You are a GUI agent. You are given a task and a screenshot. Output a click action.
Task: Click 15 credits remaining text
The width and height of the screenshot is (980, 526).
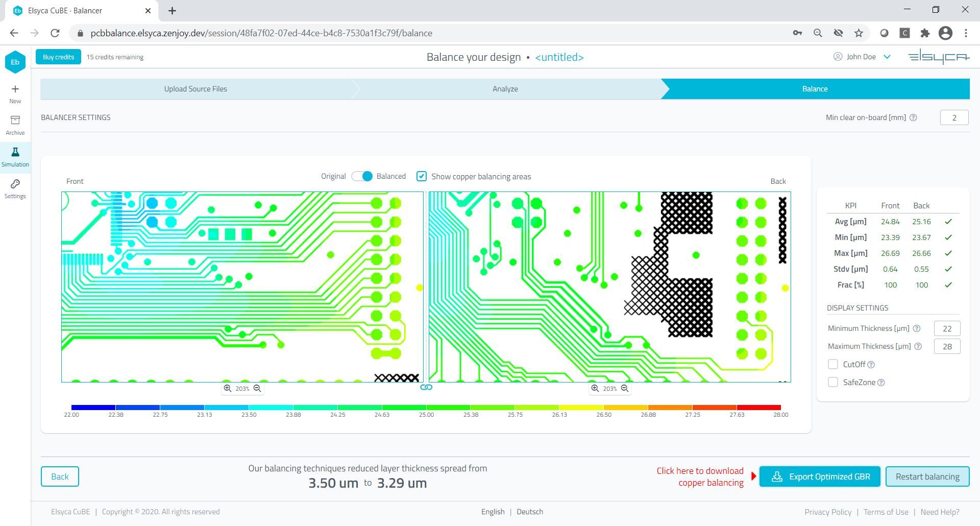[x=115, y=57]
